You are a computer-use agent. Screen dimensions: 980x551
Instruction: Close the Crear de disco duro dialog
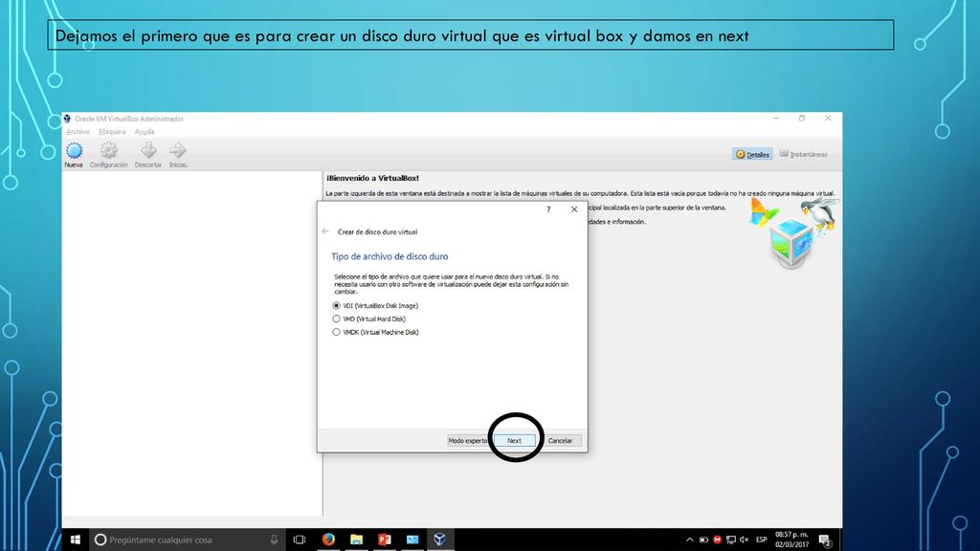coord(574,209)
